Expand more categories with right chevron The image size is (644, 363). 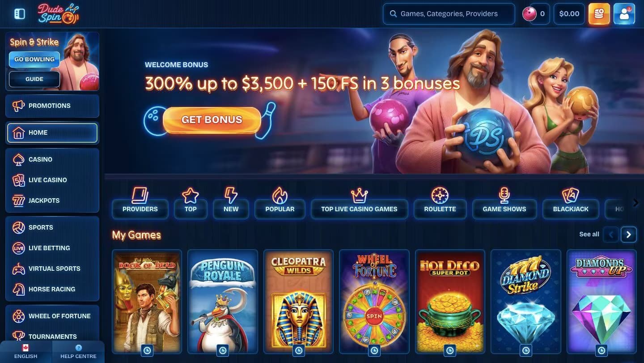point(636,203)
